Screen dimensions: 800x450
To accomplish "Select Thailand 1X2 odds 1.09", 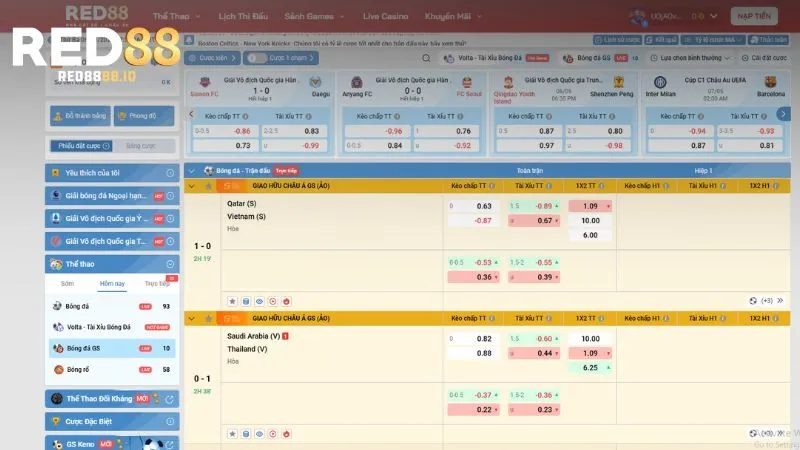I will 590,353.
